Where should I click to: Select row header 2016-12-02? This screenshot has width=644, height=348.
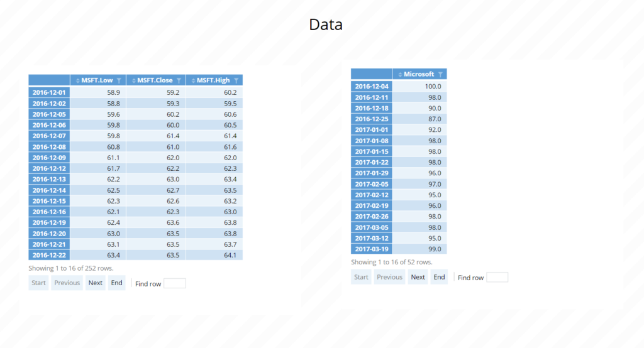(49, 104)
